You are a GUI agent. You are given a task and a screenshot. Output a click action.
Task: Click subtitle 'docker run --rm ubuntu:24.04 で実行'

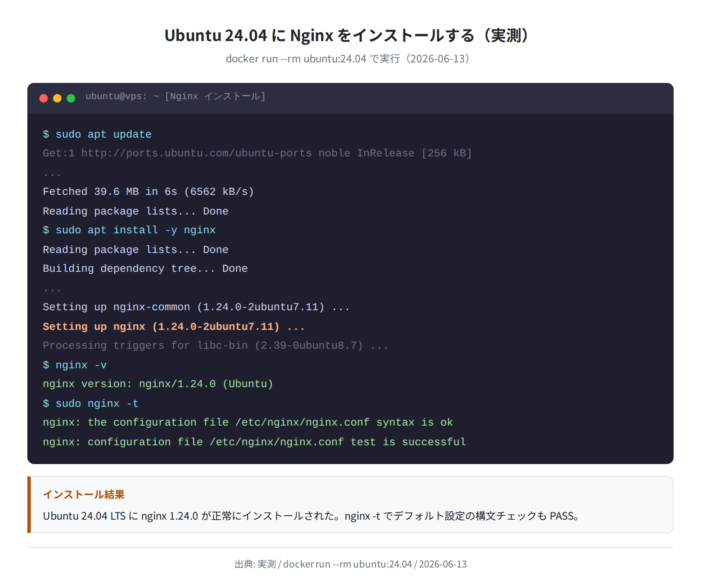pos(347,59)
